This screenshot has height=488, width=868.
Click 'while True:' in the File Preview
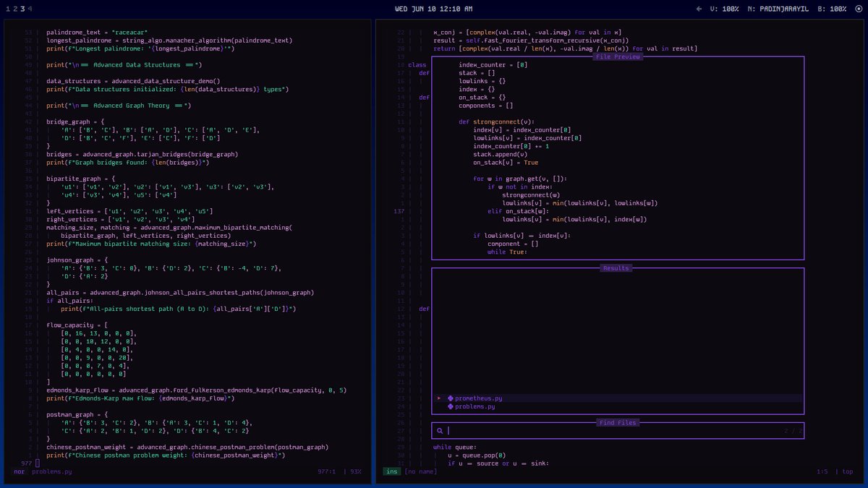(508, 252)
